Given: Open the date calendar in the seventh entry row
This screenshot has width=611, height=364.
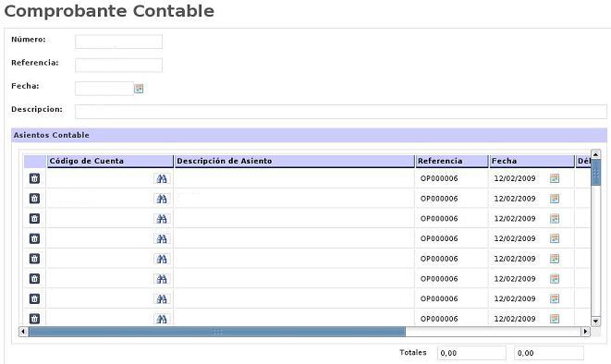Looking at the screenshot, I should pos(555,298).
